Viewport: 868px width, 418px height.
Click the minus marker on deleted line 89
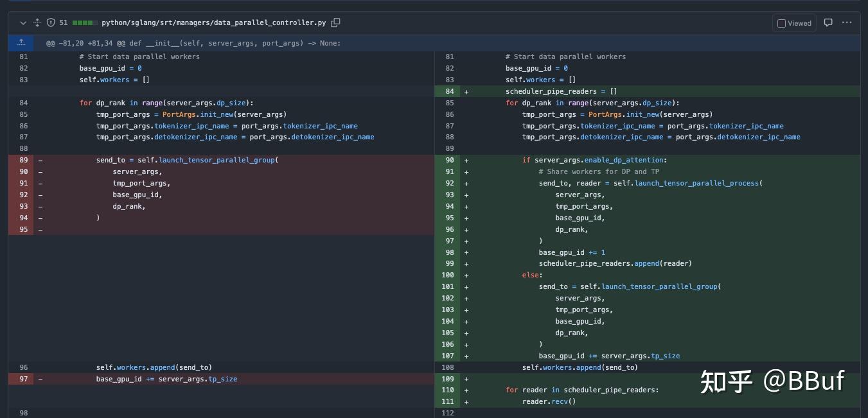(40, 161)
